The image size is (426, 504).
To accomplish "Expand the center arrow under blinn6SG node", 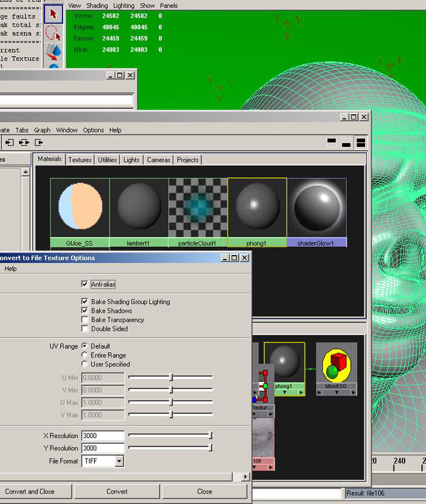I will pyautogui.click(x=336, y=393).
